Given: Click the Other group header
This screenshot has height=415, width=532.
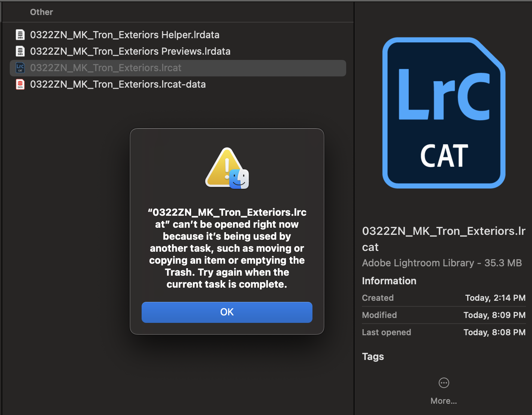Looking at the screenshot, I should coord(41,12).
